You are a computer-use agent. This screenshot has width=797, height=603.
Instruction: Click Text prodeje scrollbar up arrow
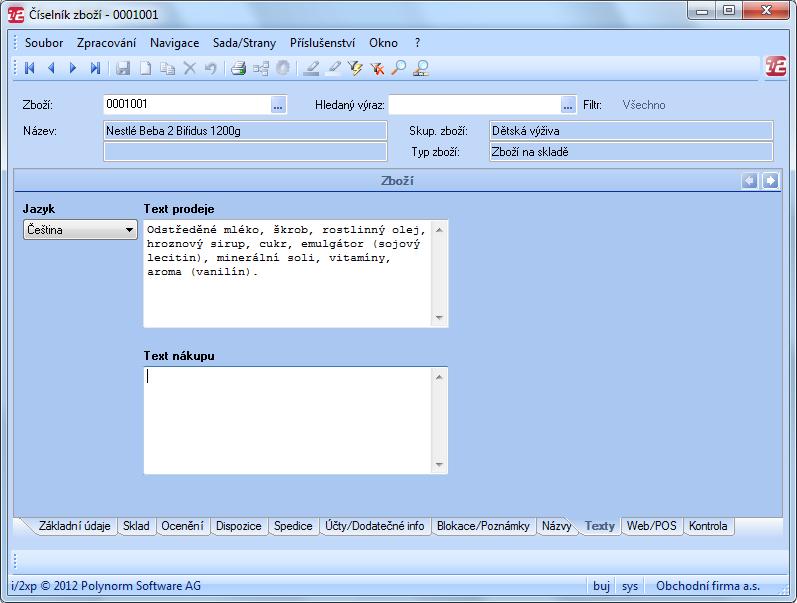click(439, 230)
